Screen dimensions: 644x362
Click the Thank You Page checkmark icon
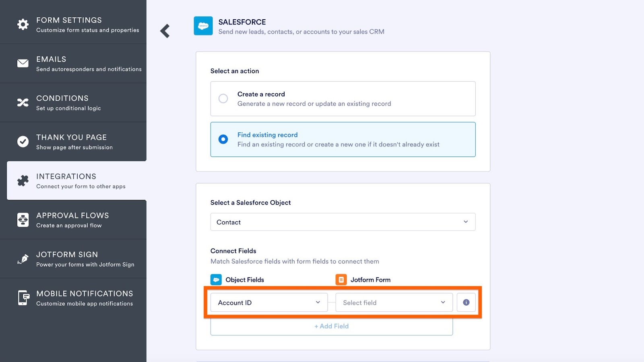tap(23, 142)
